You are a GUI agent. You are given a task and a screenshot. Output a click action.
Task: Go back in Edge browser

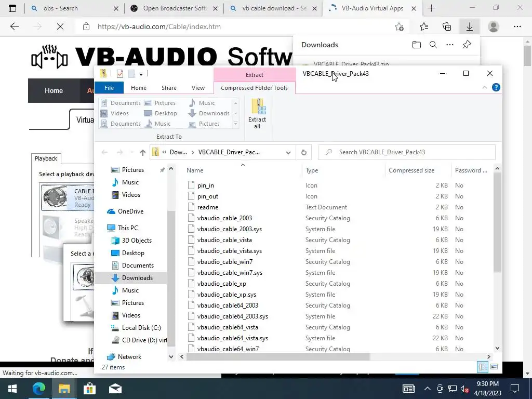point(14,26)
